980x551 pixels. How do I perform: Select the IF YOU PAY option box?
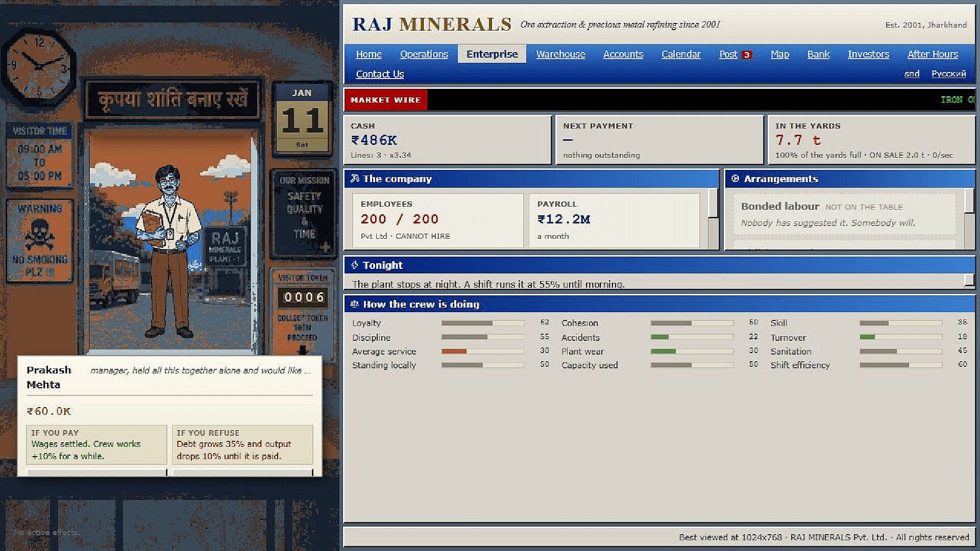point(96,444)
